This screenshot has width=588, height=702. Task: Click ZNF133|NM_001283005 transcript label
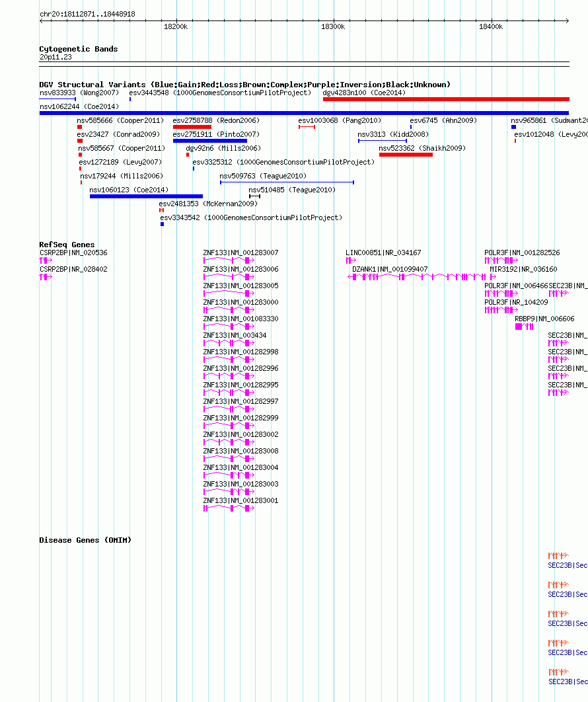click(x=240, y=286)
